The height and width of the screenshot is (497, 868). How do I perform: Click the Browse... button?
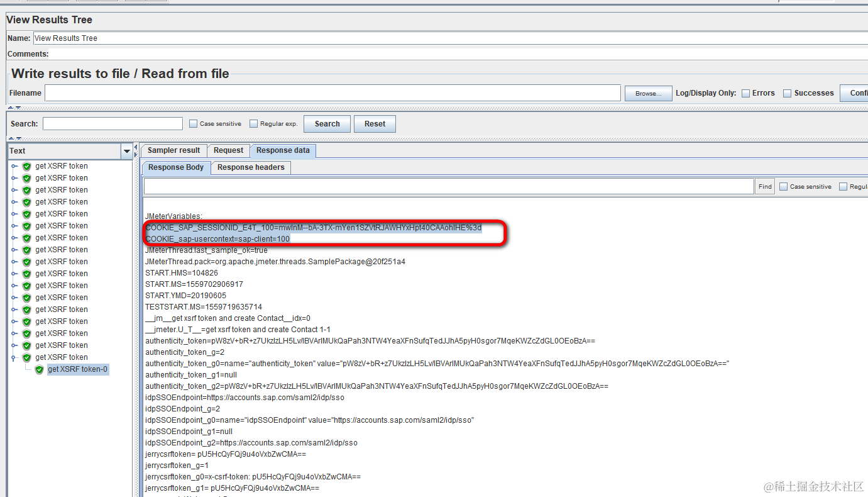[x=648, y=93]
